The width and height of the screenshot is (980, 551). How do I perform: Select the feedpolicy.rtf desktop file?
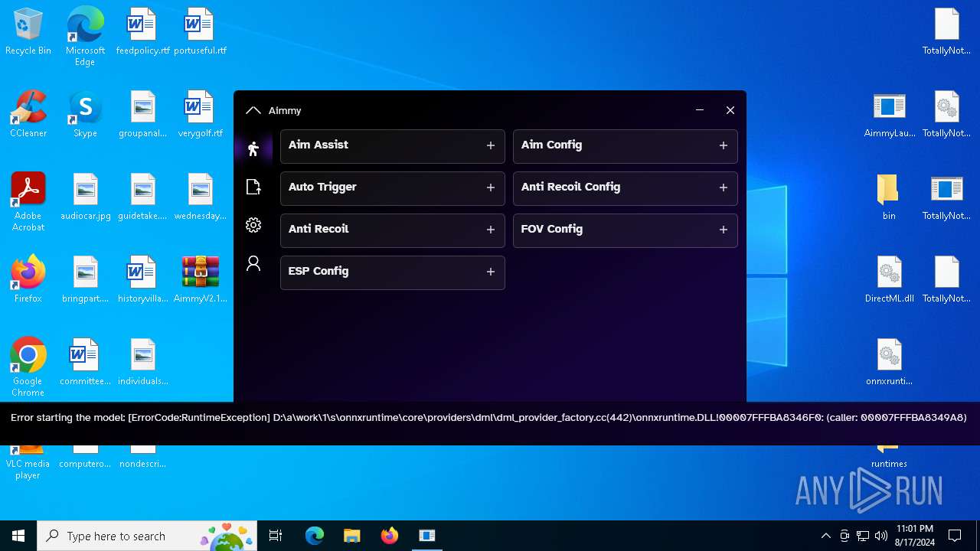click(142, 32)
